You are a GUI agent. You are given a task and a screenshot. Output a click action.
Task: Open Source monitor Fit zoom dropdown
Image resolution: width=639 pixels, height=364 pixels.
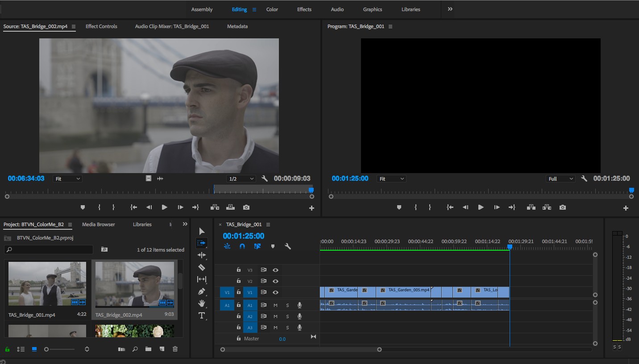tap(68, 178)
